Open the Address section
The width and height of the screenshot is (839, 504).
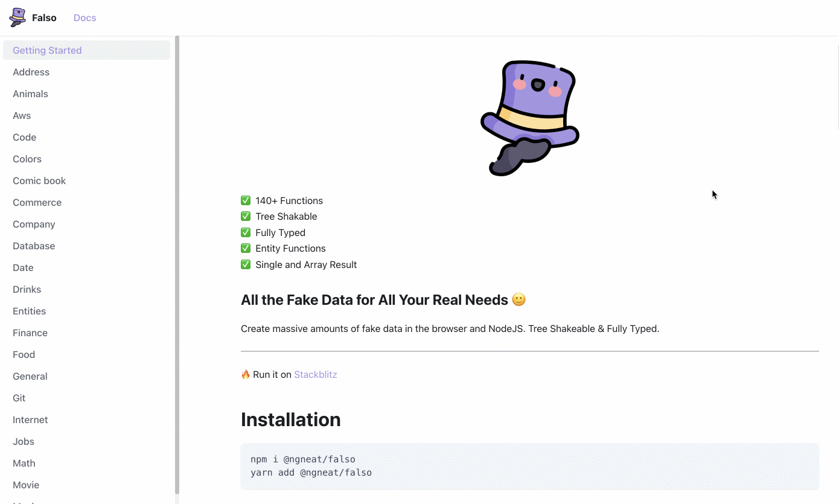pos(86,72)
